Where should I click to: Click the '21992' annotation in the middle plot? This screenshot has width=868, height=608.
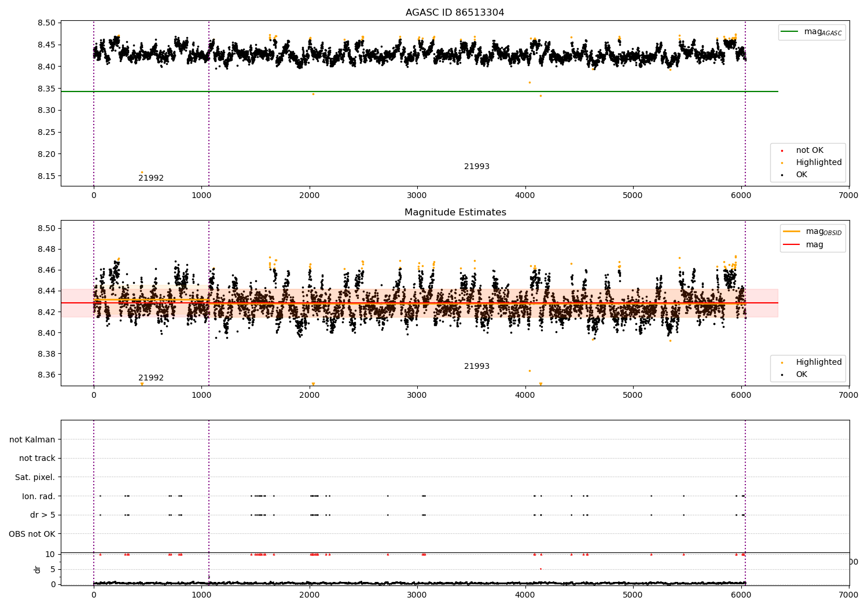(151, 378)
